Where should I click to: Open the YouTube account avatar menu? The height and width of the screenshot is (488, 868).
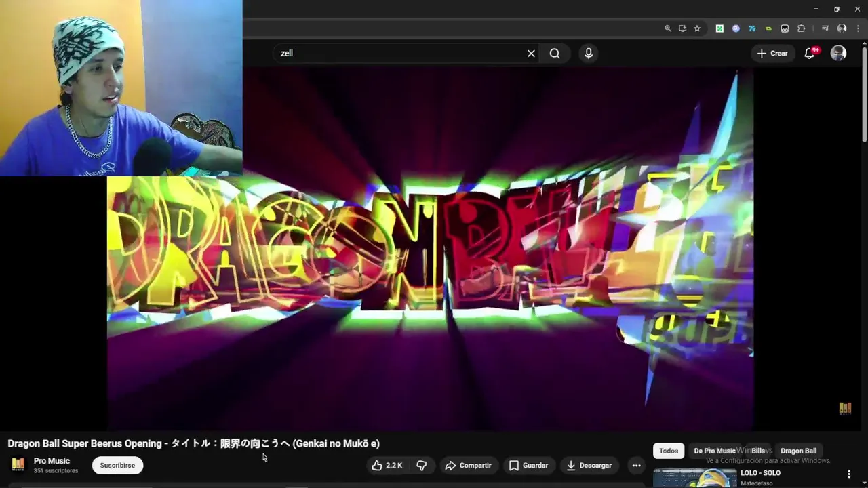(x=838, y=54)
